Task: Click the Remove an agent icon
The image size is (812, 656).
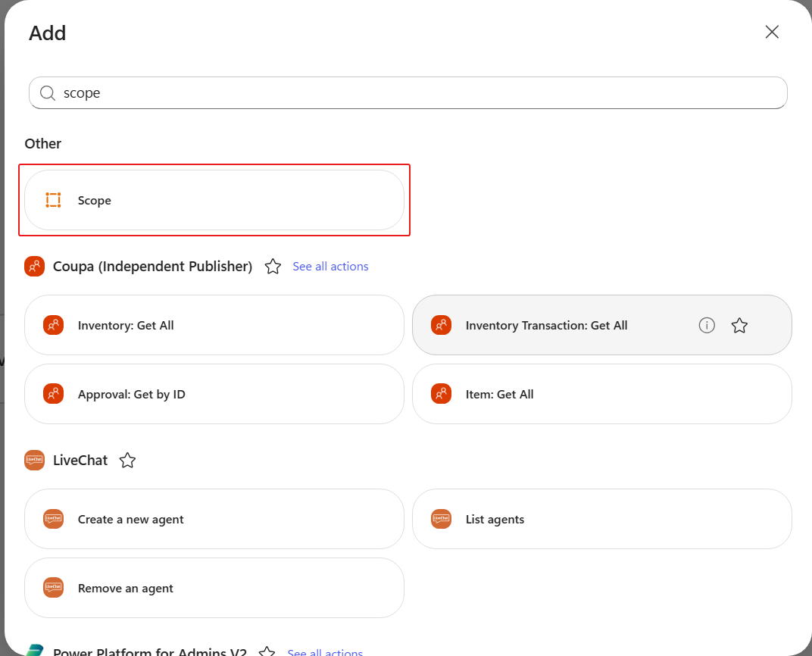Action: pos(53,588)
